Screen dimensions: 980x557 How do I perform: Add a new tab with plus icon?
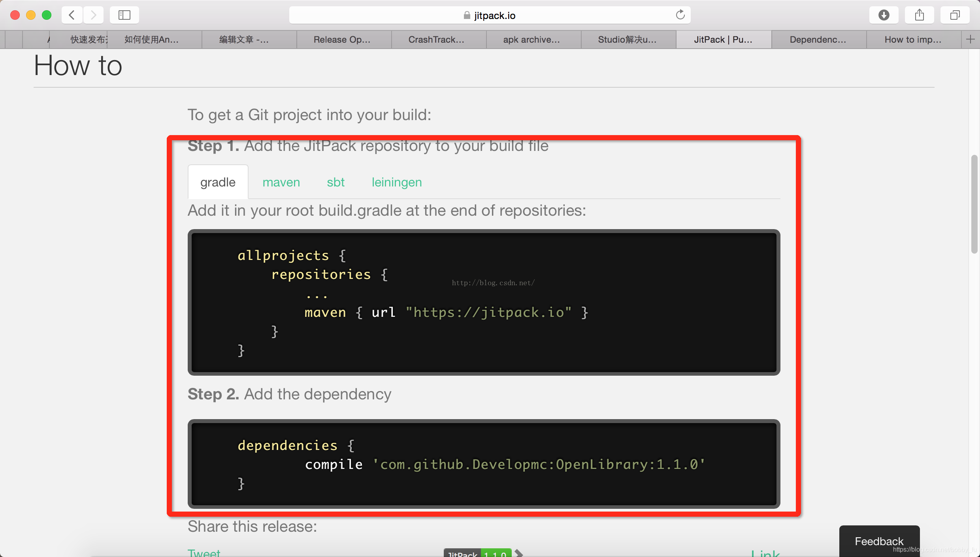click(x=971, y=39)
